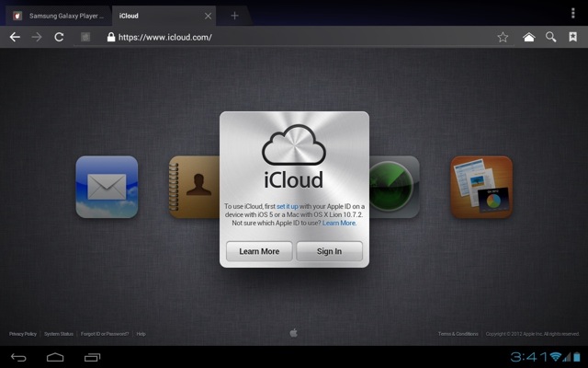Tap the battery status icon

pos(576,356)
